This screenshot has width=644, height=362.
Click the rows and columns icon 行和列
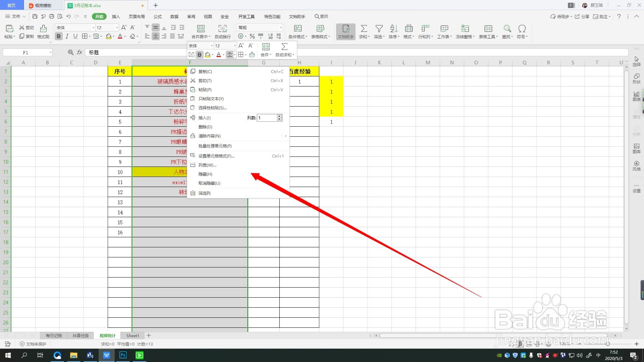(425, 28)
